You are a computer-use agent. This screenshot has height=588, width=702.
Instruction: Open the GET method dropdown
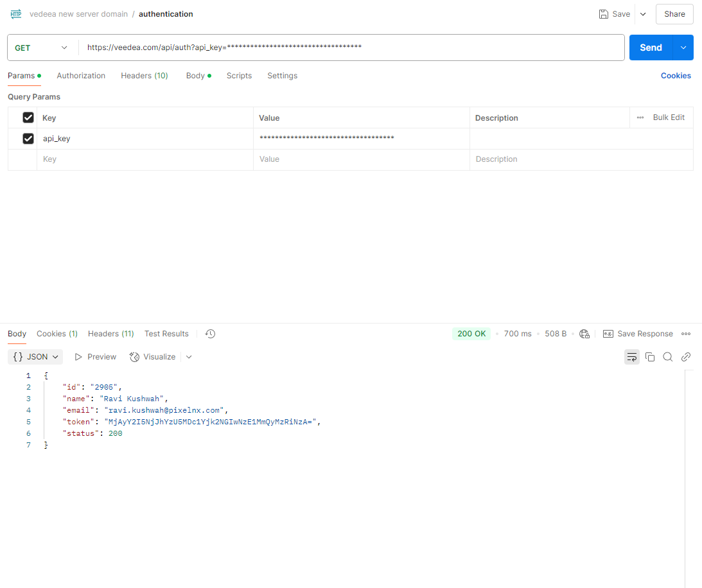(x=41, y=48)
